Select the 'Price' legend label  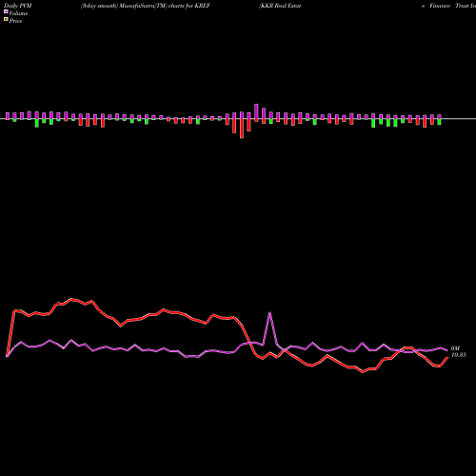point(15,21)
